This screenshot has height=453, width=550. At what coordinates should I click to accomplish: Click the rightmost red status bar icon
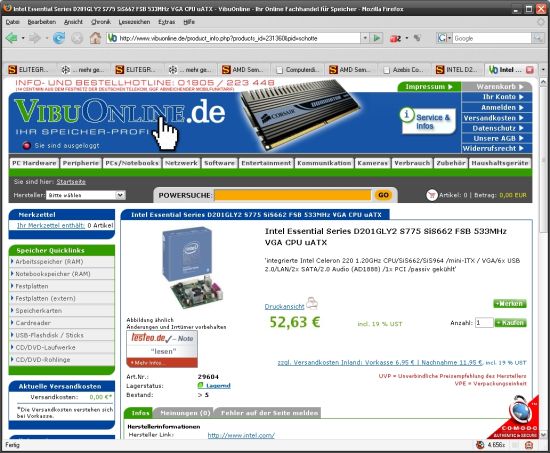click(x=529, y=445)
